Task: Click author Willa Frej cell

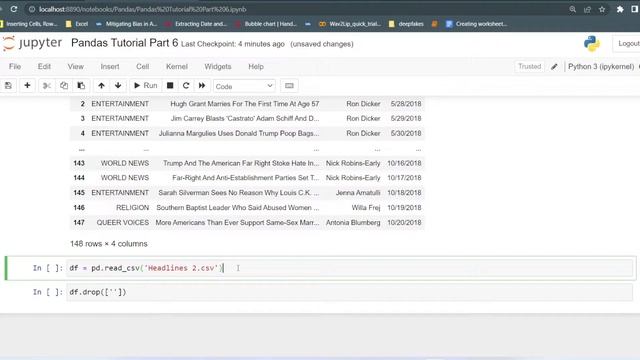Action: [366, 208]
